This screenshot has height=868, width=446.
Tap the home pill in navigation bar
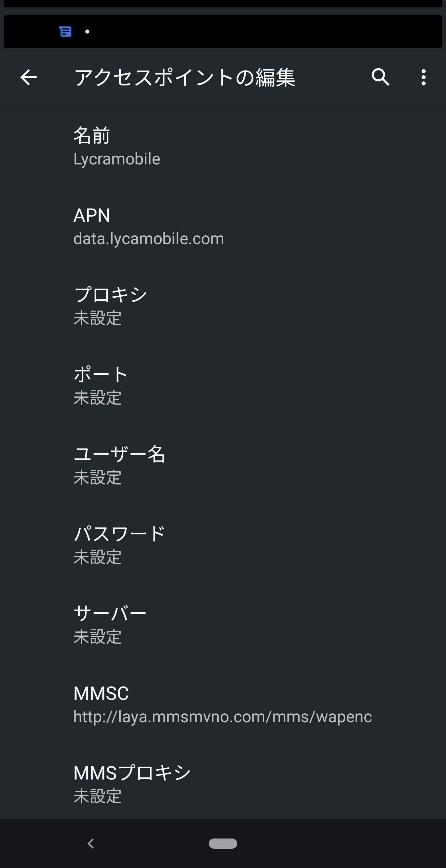pyautogui.click(x=223, y=843)
